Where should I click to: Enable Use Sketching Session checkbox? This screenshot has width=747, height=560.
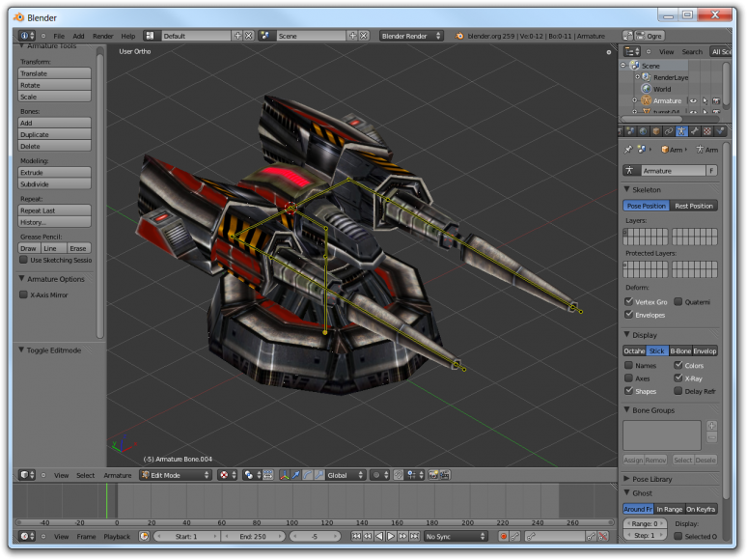tap(23, 260)
